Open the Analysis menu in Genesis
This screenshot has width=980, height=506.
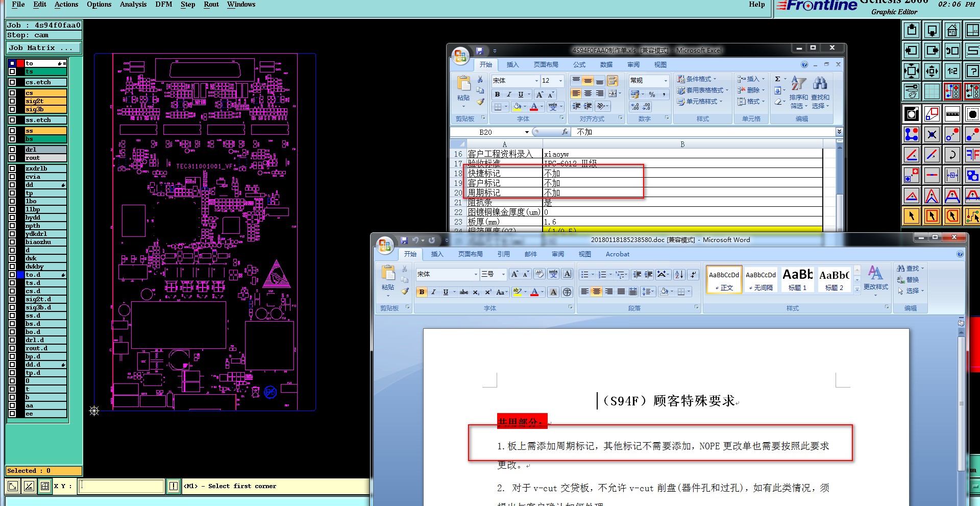(x=133, y=5)
